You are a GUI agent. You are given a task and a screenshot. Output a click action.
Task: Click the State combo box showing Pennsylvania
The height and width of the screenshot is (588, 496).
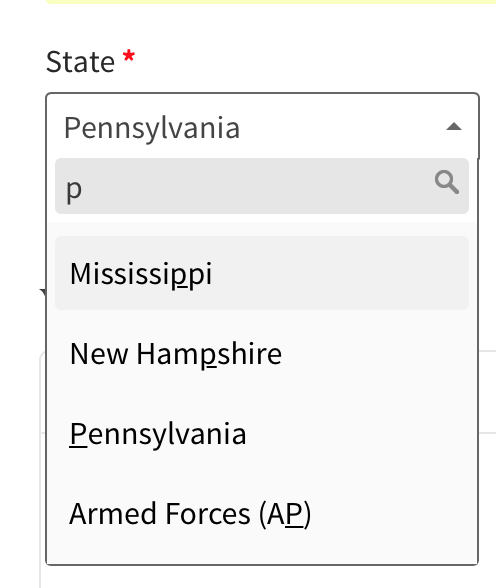(262, 126)
